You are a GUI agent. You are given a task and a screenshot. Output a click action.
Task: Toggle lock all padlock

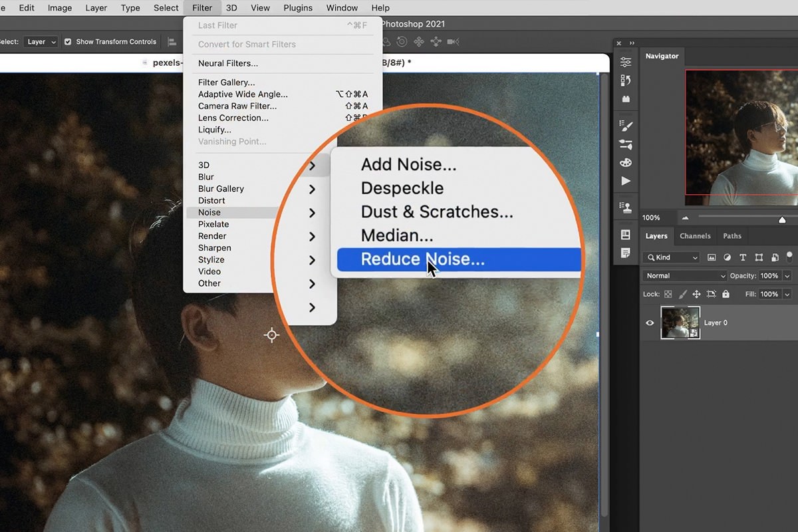[x=726, y=294]
